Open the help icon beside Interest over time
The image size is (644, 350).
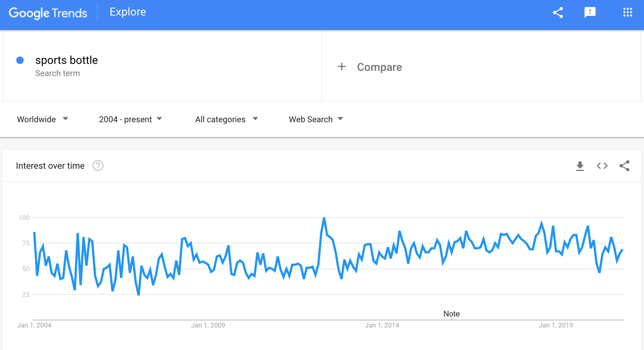click(x=98, y=165)
